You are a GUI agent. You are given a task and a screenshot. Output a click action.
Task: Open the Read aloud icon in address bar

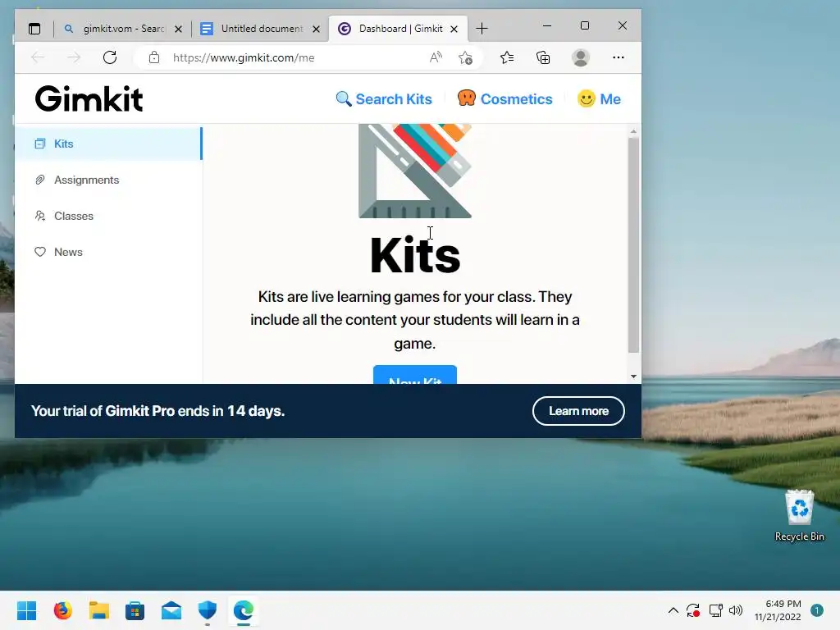click(x=436, y=57)
